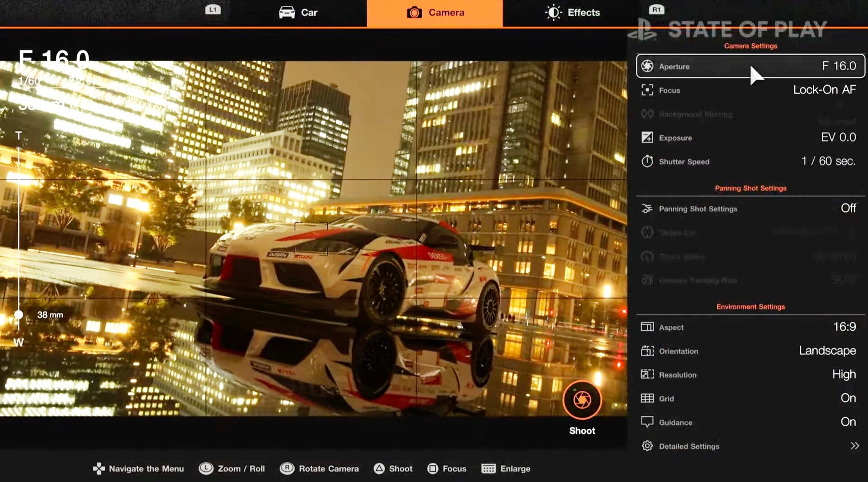The image size is (868, 482).
Task: Click the L1 shoulder button indicator
Action: tap(213, 9)
